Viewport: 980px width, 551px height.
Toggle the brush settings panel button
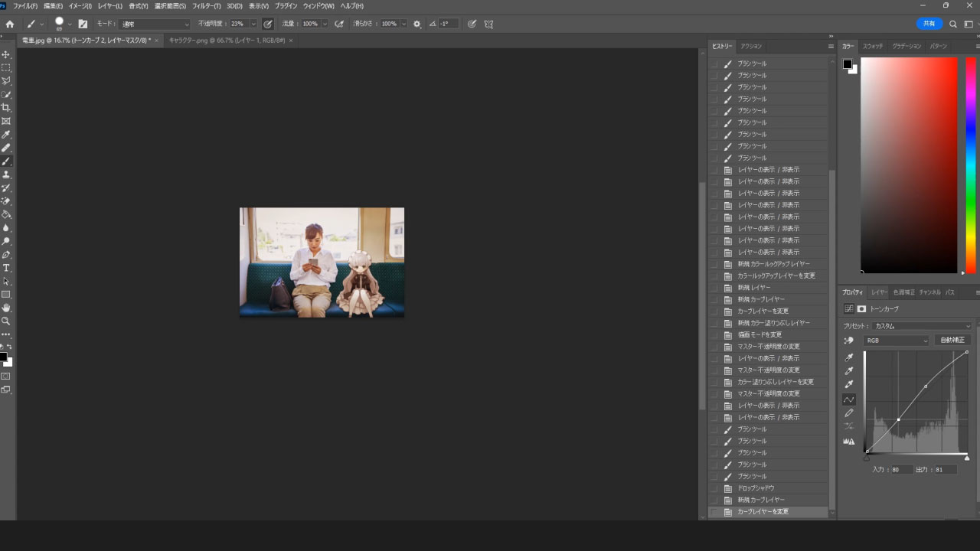coord(83,24)
